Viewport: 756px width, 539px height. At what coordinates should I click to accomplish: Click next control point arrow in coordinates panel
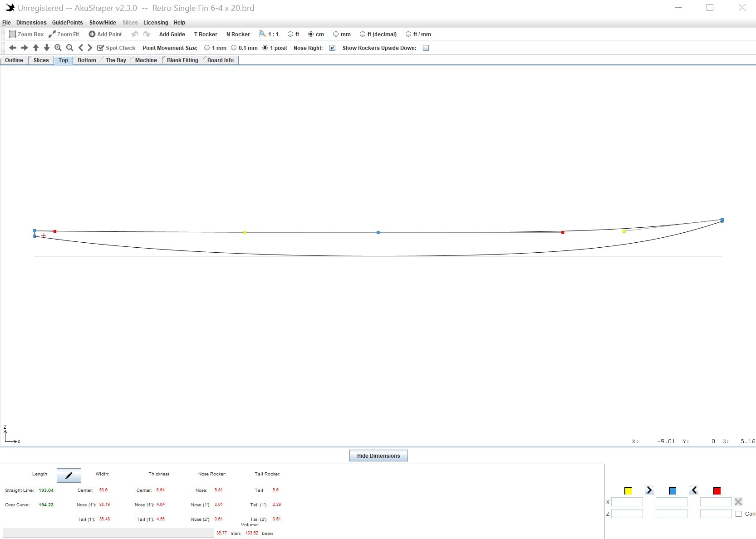[649, 490]
